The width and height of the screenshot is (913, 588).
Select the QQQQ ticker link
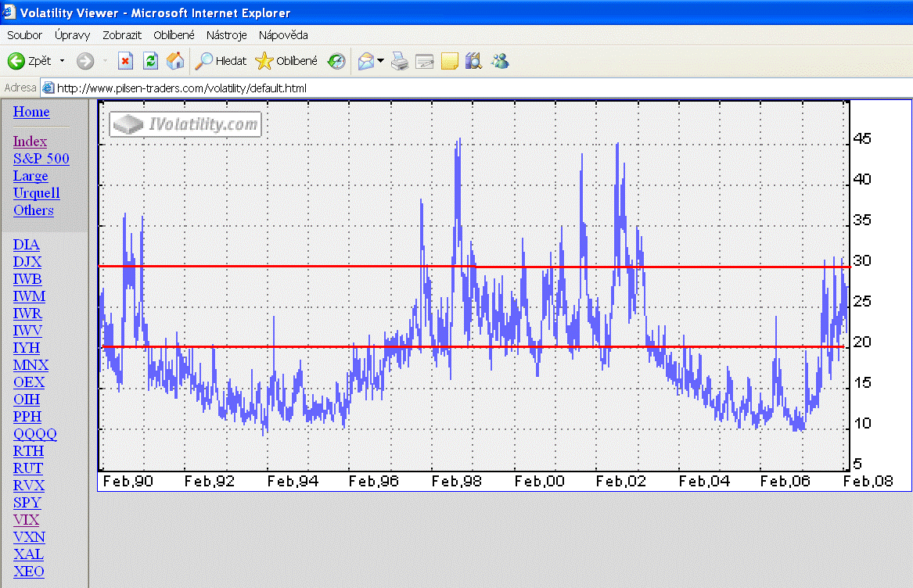coord(34,434)
